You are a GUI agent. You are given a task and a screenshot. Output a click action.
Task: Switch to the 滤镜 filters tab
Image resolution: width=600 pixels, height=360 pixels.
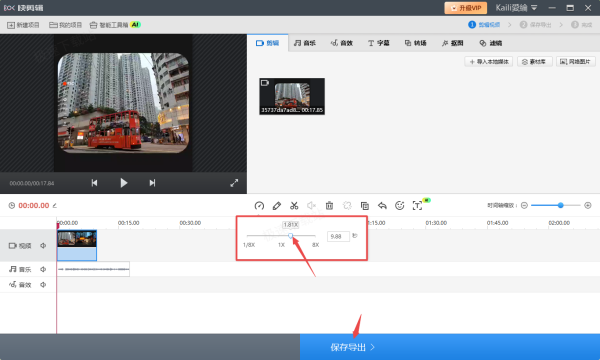[x=491, y=43]
